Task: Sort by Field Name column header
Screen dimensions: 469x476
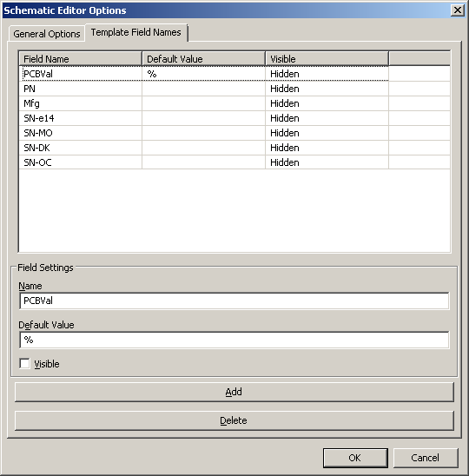Action: (81, 59)
